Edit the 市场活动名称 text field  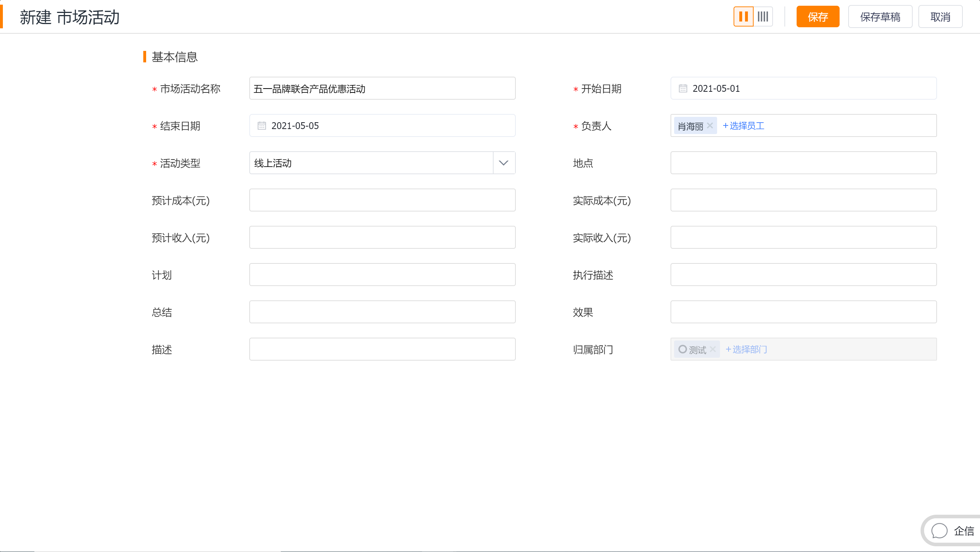click(x=382, y=88)
